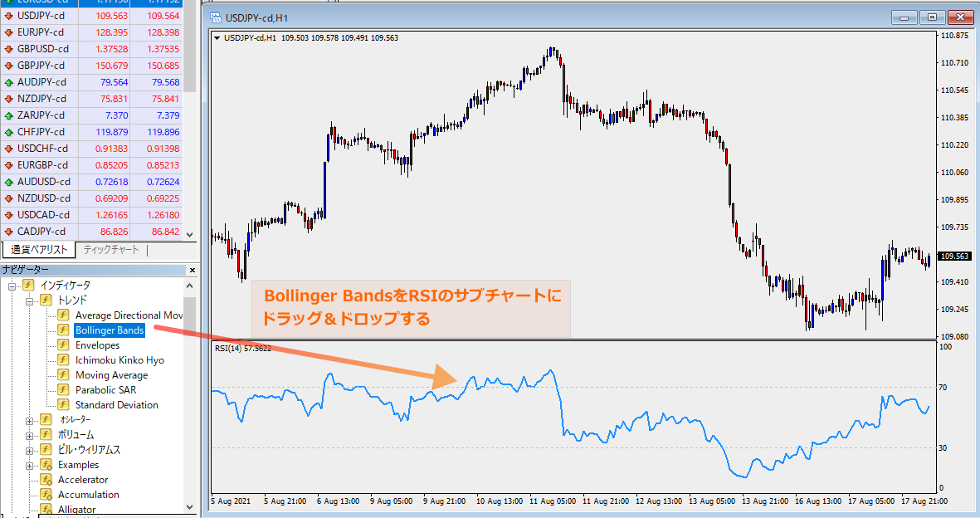Viewport: 980px width, 518px height.
Task: Click the Accelerator custom indicator icon
Action: tap(46, 480)
